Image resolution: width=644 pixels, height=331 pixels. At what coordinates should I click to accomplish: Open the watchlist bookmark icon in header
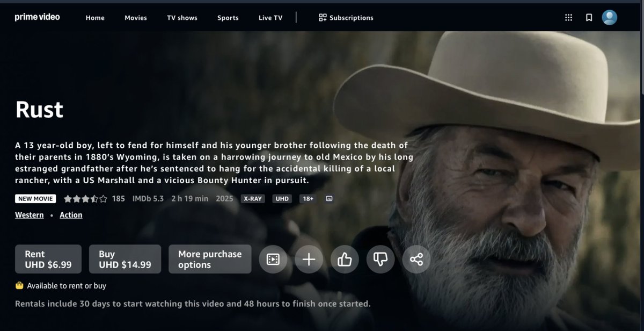[x=589, y=18]
